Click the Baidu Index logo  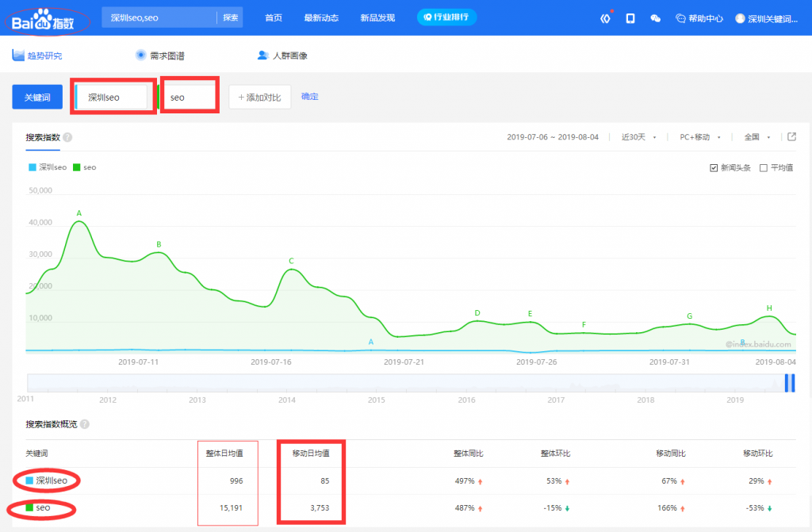click(x=48, y=17)
